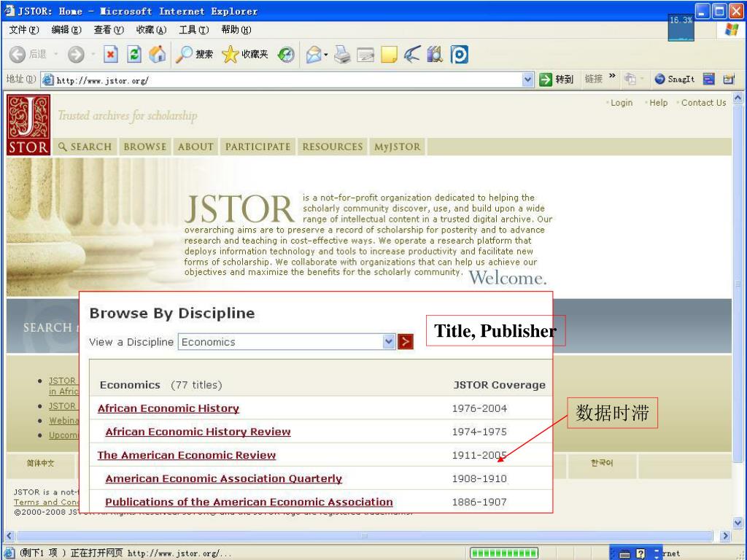Open the 收藏(A) menu

pos(151,29)
